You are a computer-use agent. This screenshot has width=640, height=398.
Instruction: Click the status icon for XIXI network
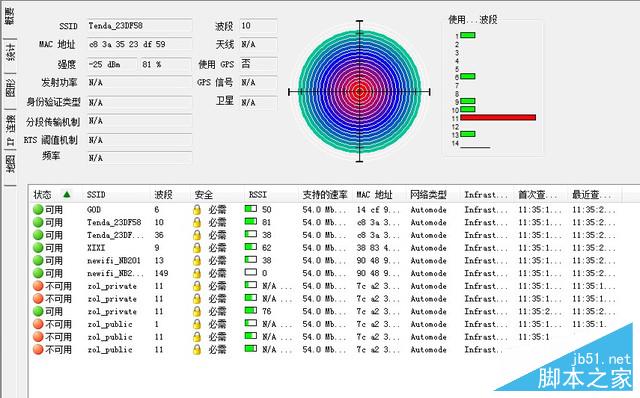pos(38,248)
